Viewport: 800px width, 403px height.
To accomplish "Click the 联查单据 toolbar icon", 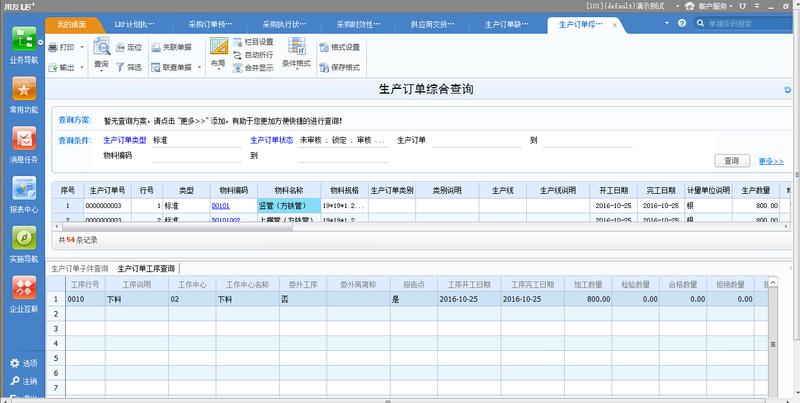I will pos(156,67).
